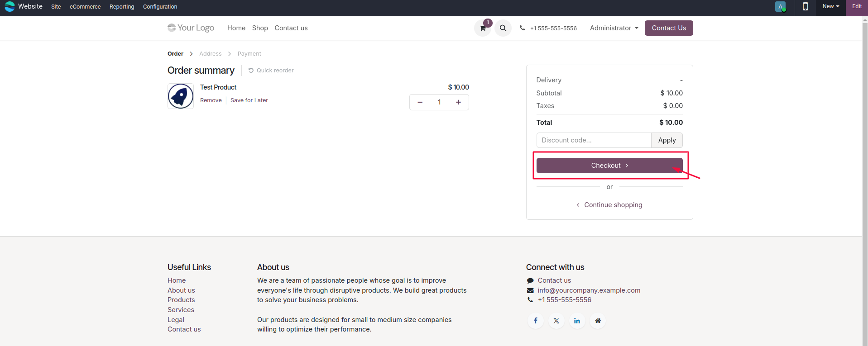The image size is (868, 346).
Task: Open the X (Twitter) social icon
Action: 556,321
